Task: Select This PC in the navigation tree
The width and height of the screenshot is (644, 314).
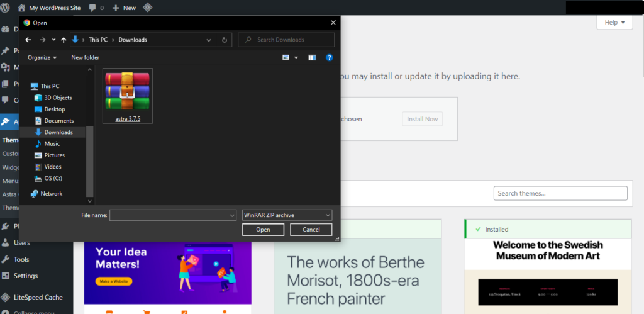Action: (45, 86)
